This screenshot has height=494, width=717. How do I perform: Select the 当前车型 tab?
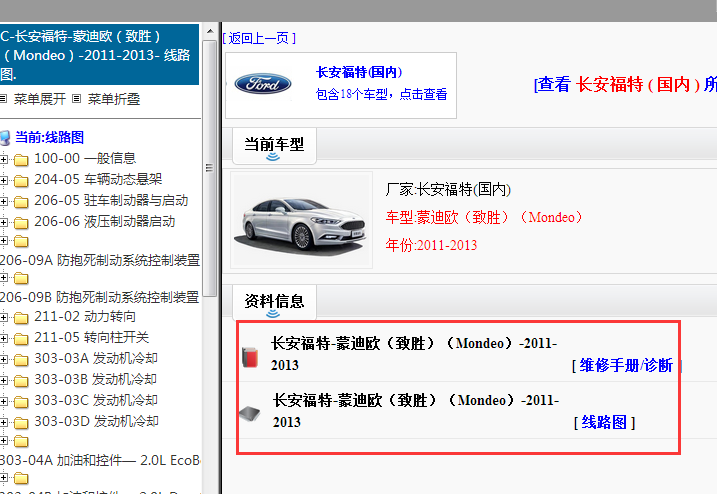274,146
